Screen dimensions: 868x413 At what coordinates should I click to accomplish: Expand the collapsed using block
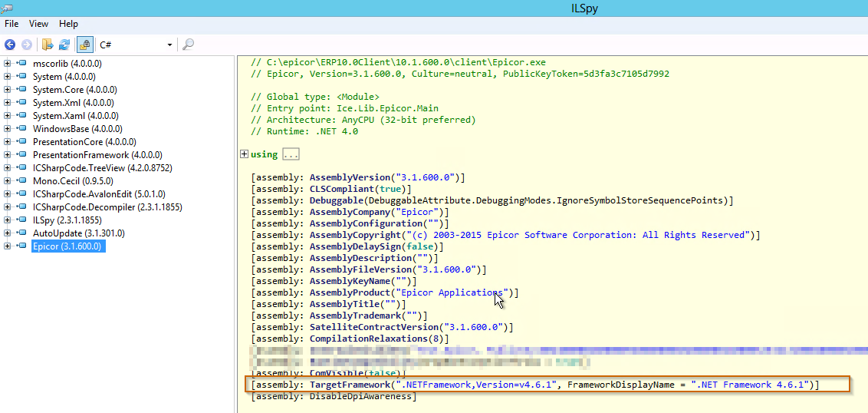coord(244,154)
